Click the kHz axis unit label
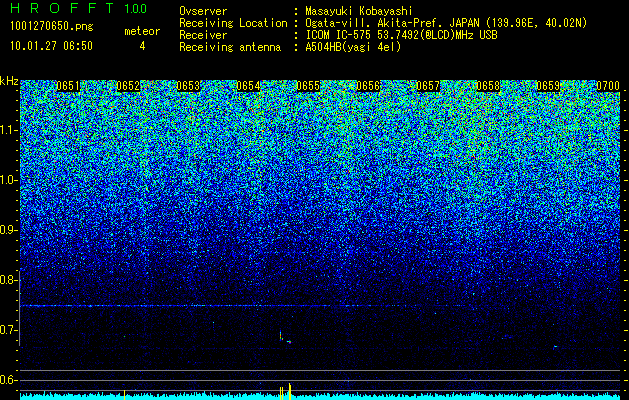 9,81
